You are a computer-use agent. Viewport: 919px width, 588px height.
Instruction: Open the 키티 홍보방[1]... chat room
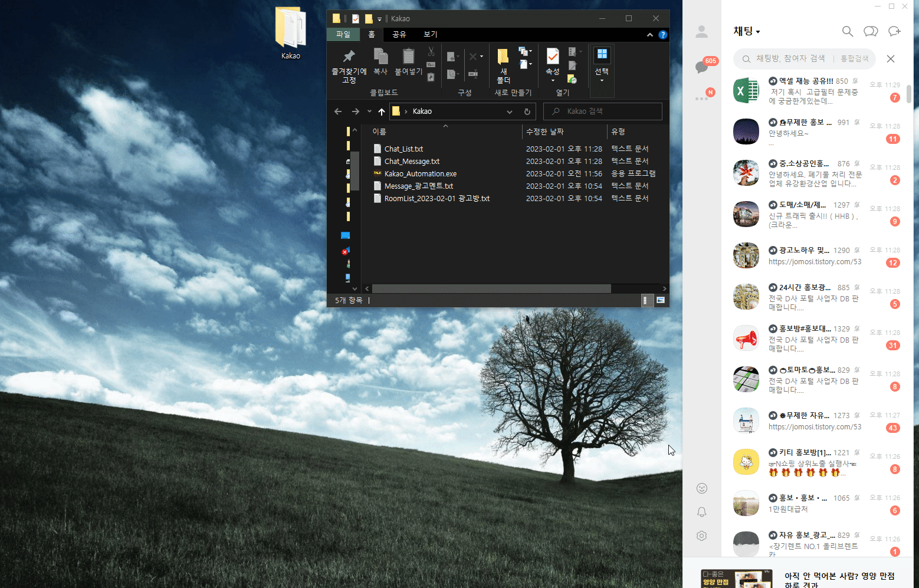point(818,462)
